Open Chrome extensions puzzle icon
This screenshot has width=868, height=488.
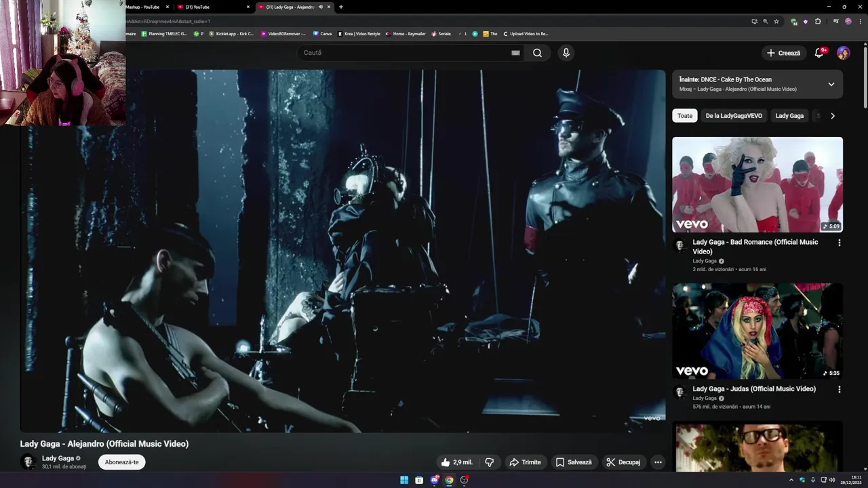tap(818, 21)
